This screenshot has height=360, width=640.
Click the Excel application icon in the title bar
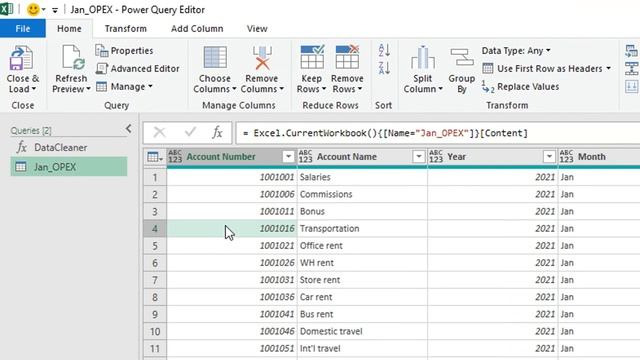point(7,9)
